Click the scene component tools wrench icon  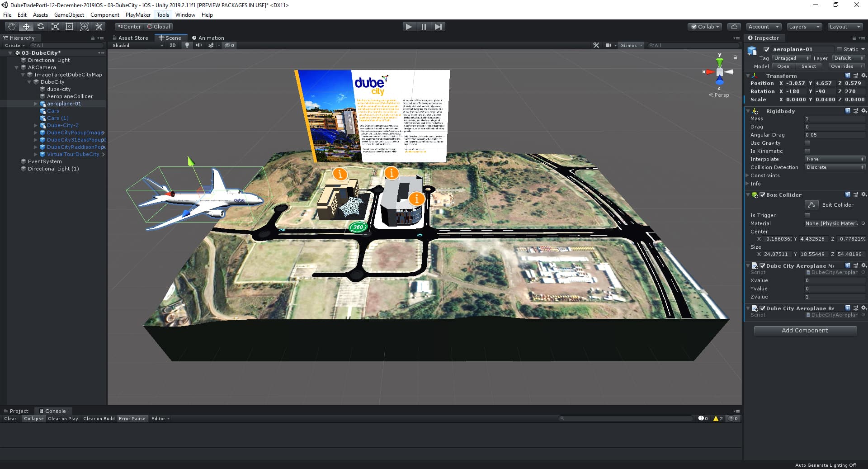coord(596,45)
